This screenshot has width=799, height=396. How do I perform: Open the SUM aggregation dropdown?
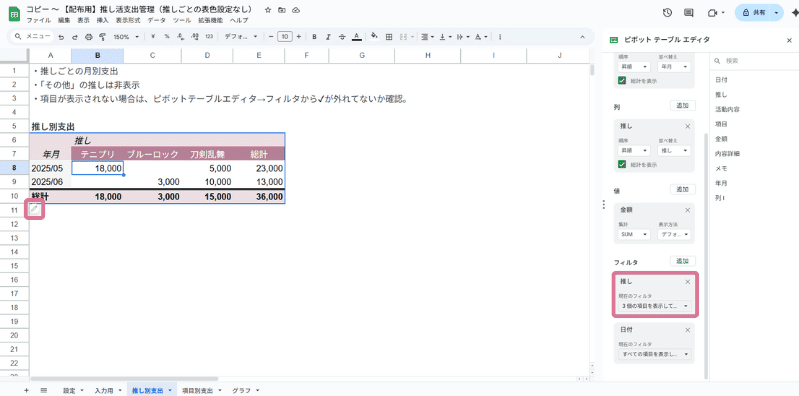pos(634,234)
